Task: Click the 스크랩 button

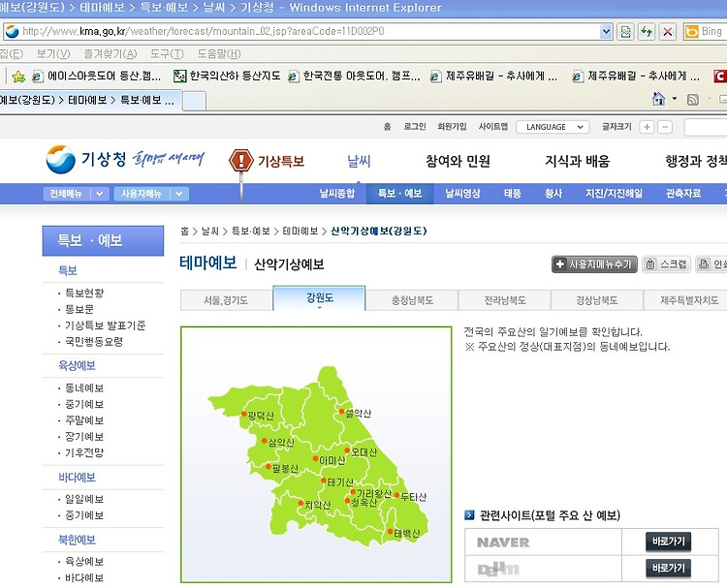Action: [666, 264]
